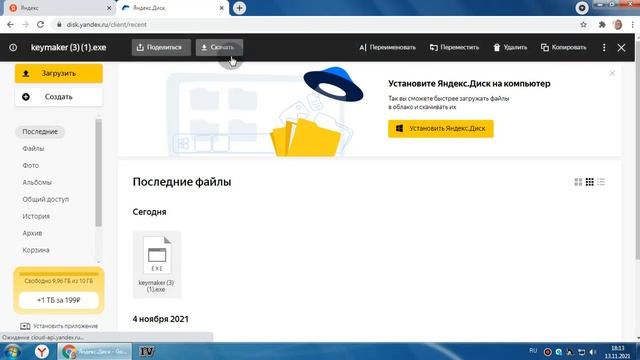Reload the page

(x=40, y=24)
